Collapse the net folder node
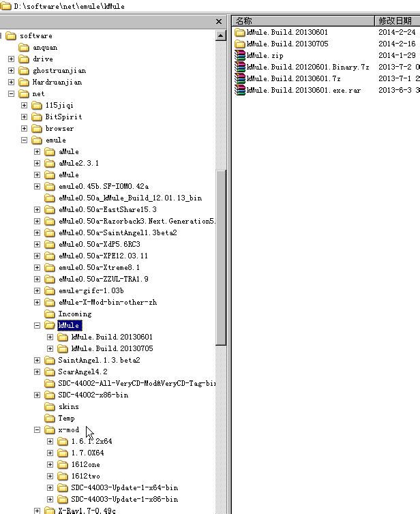The height and width of the screenshot is (514, 420). [11, 94]
